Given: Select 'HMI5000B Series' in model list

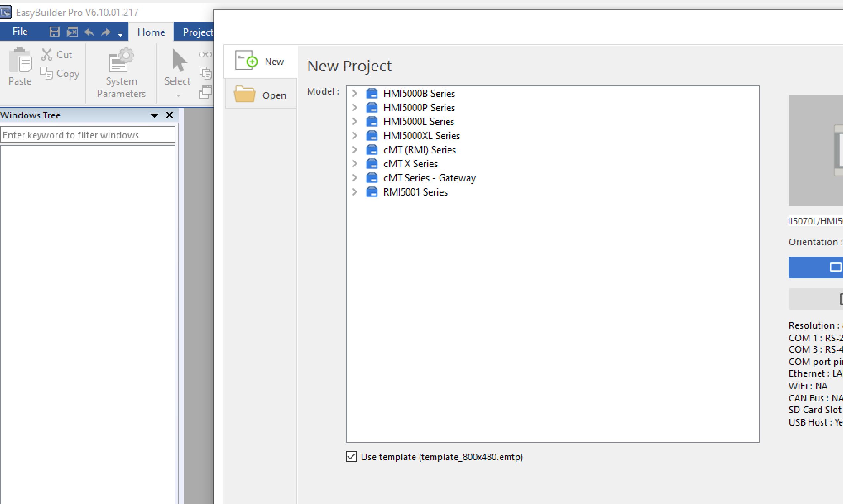Looking at the screenshot, I should 419,93.
